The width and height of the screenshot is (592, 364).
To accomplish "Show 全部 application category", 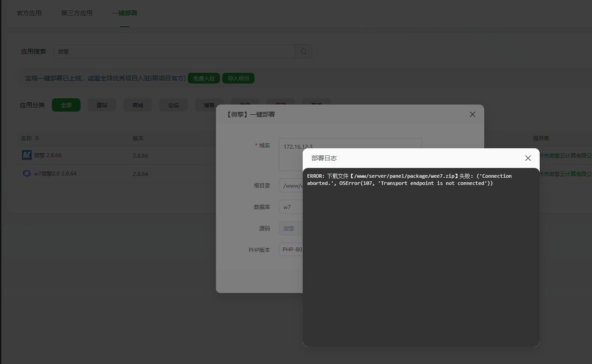I will [x=66, y=105].
